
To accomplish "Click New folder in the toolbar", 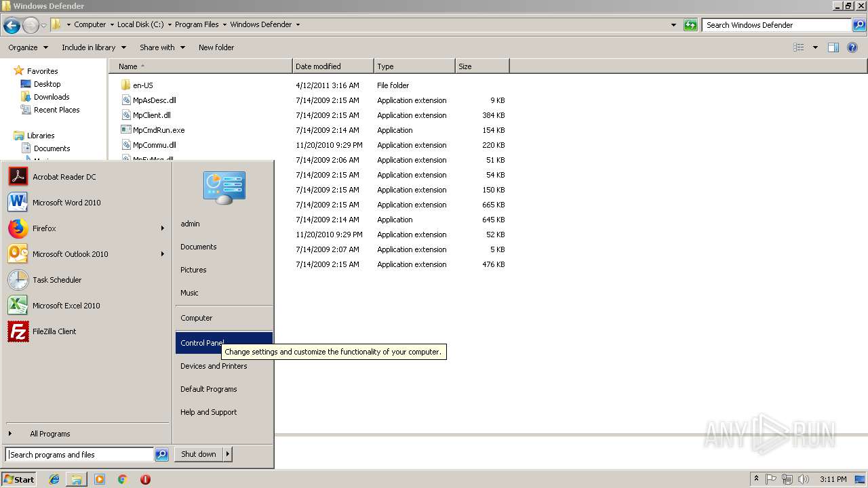I will point(216,47).
